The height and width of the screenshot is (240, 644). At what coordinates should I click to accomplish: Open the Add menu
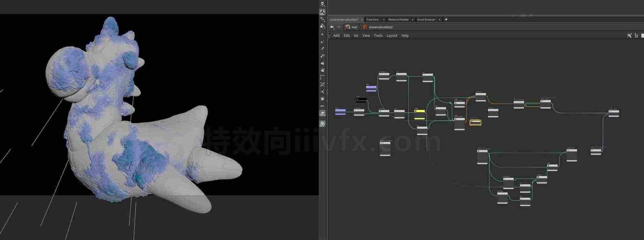tap(336, 36)
